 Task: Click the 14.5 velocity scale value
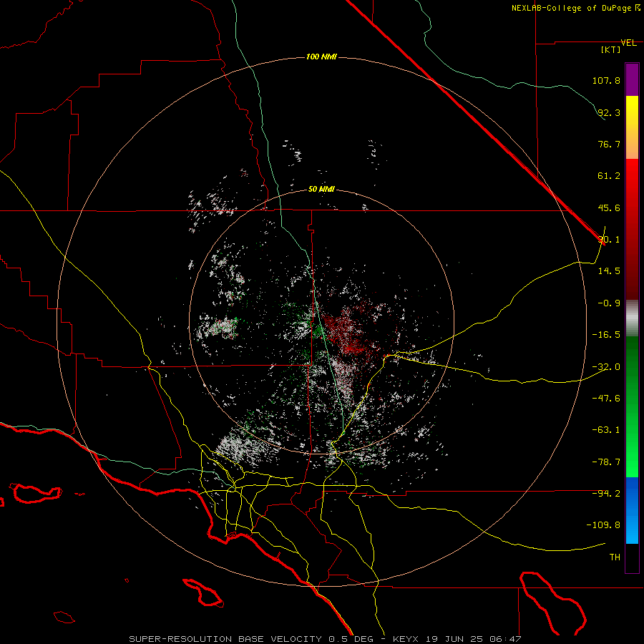609,271
